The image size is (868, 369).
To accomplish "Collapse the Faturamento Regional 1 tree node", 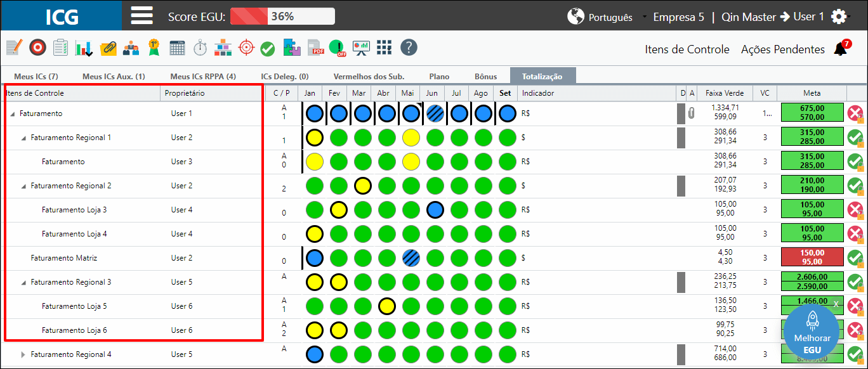I will click(x=24, y=138).
